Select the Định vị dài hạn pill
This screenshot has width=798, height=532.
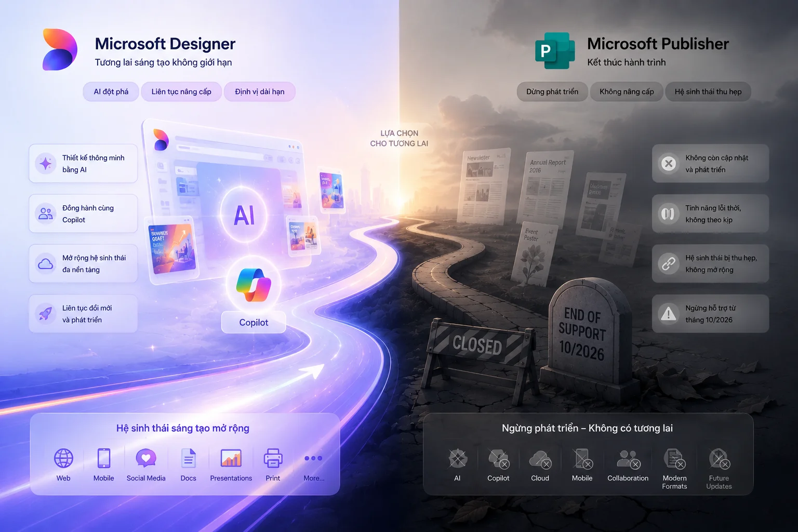click(260, 91)
